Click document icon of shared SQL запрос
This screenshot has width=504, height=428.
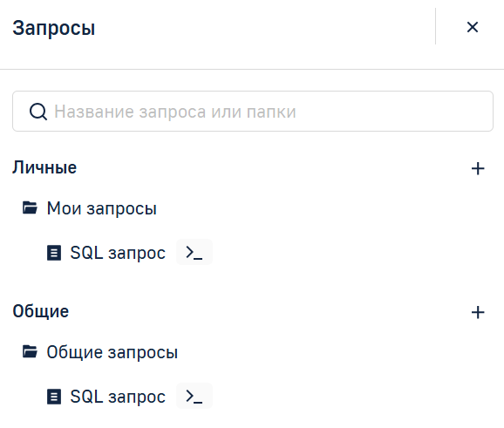[54, 397]
